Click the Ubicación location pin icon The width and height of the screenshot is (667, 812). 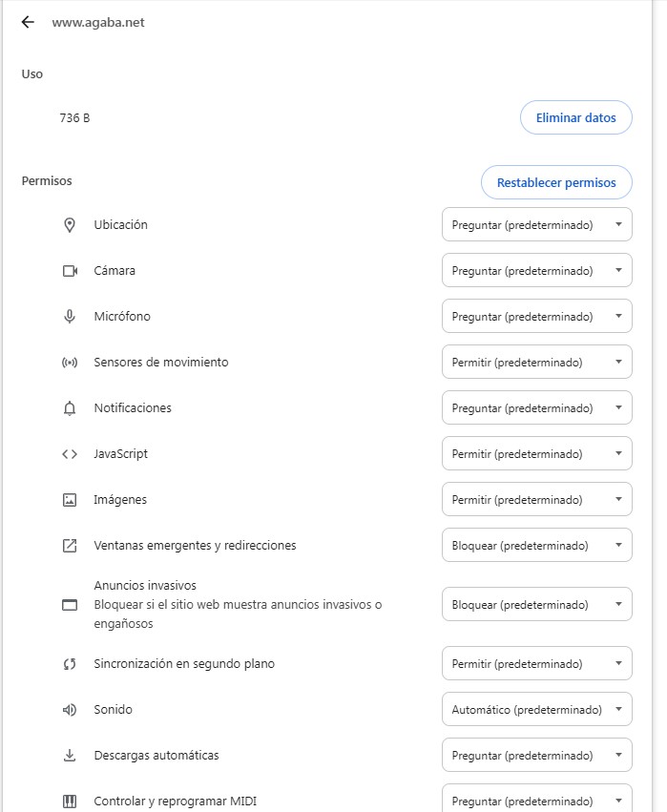point(70,225)
